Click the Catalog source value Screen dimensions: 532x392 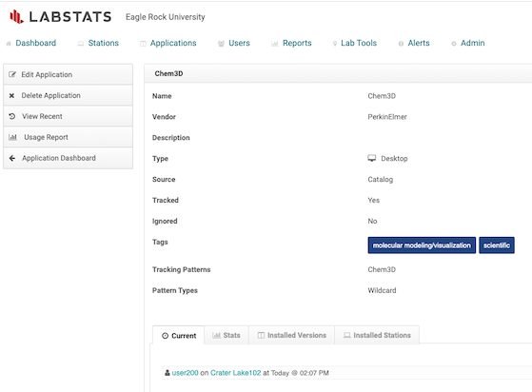381,180
